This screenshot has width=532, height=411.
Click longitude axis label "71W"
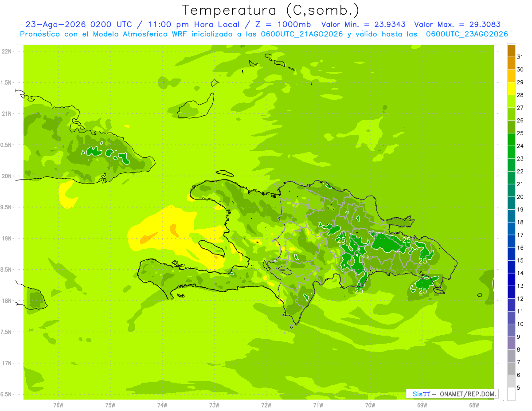318,405
